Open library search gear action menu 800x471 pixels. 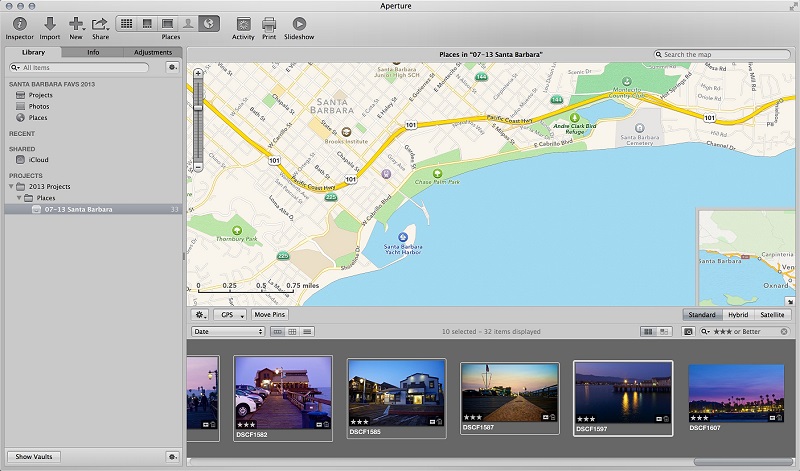point(172,67)
